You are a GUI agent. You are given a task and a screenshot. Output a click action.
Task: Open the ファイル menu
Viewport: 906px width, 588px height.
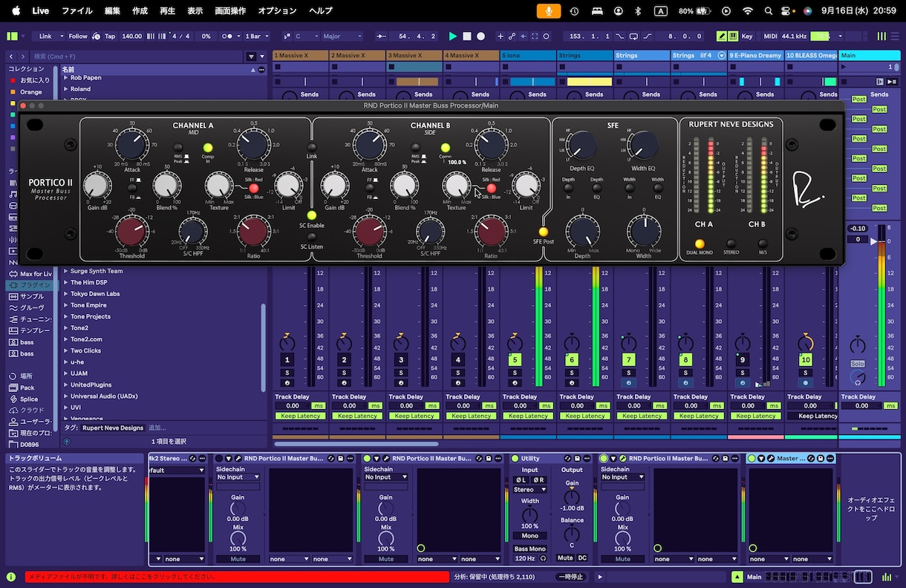[x=77, y=10]
